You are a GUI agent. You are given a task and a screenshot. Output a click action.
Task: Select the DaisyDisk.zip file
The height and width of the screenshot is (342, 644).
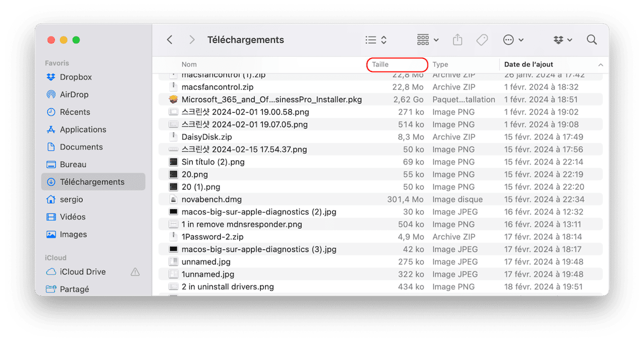pos(207,137)
